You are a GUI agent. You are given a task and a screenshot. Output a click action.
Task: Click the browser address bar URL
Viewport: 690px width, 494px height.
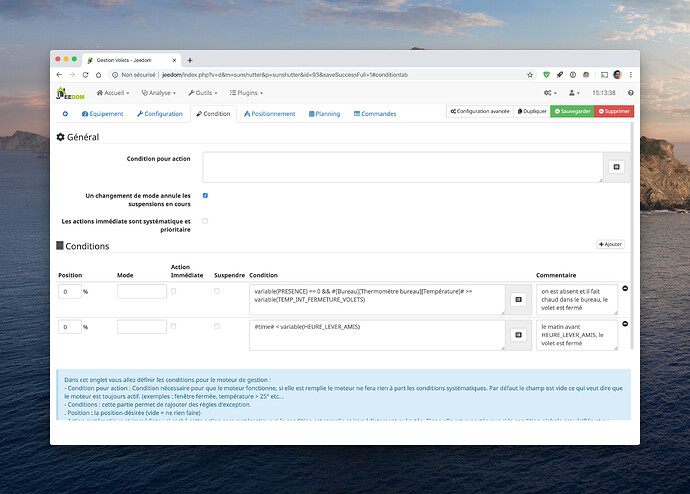point(285,75)
